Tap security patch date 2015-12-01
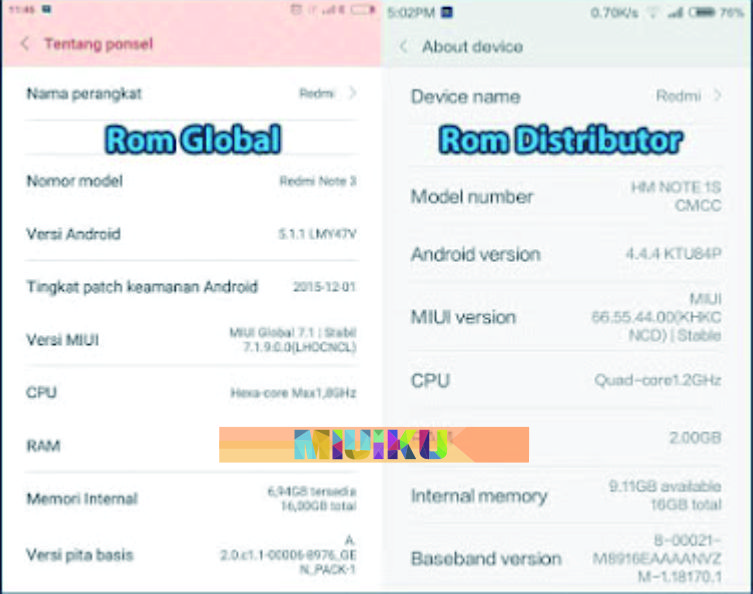 coord(324,287)
